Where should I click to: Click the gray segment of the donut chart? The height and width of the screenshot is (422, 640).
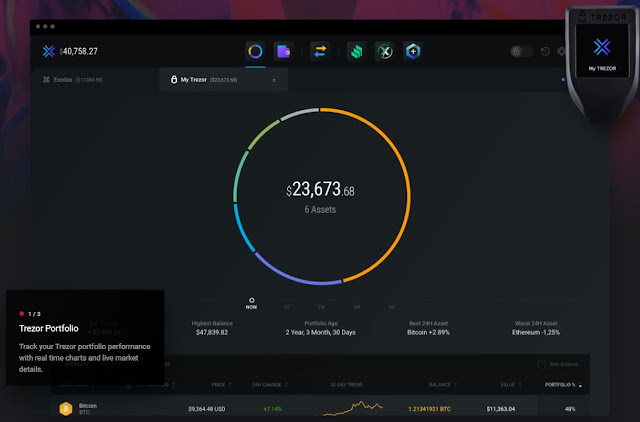point(299,113)
